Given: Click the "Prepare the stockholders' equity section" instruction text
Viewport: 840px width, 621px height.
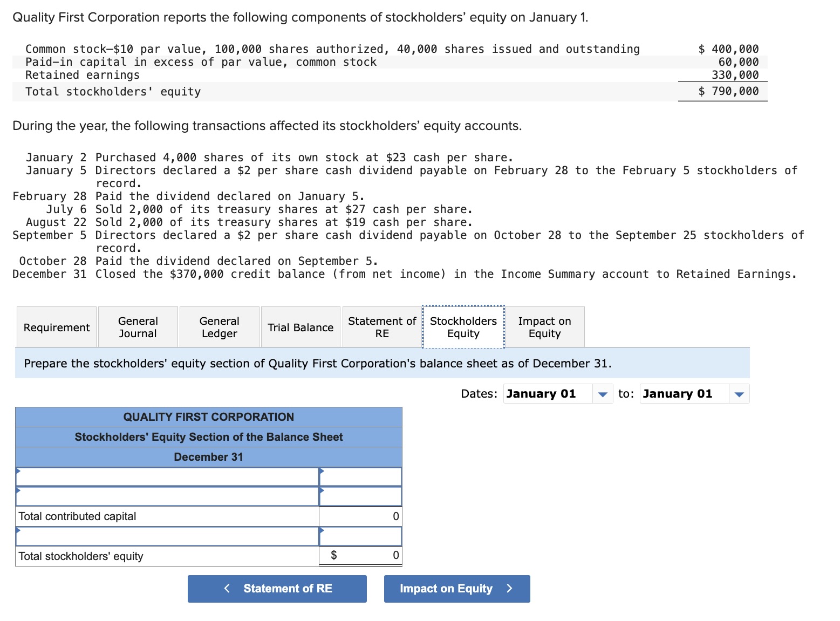Looking at the screenshot, I should point(318,363).
